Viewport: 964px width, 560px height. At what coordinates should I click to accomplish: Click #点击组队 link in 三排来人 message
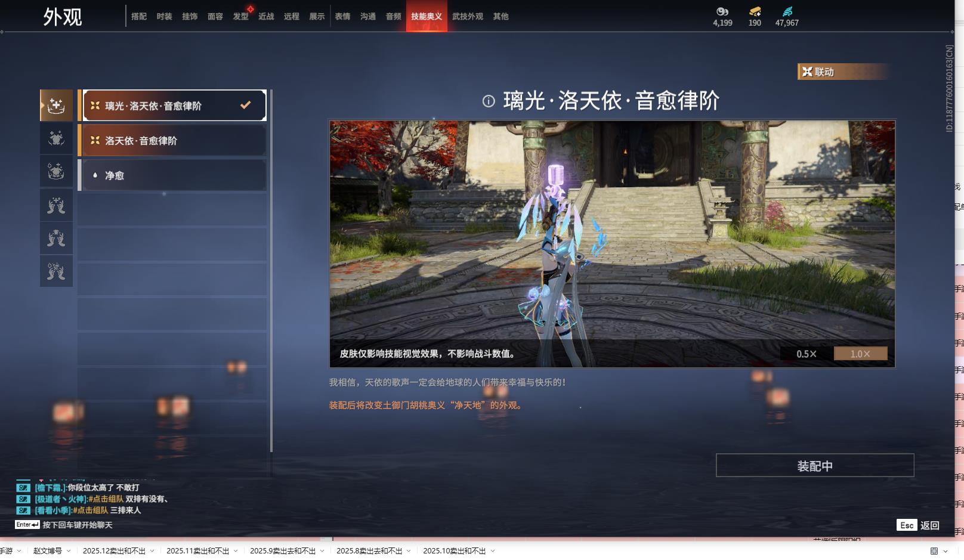click(91, 511)
